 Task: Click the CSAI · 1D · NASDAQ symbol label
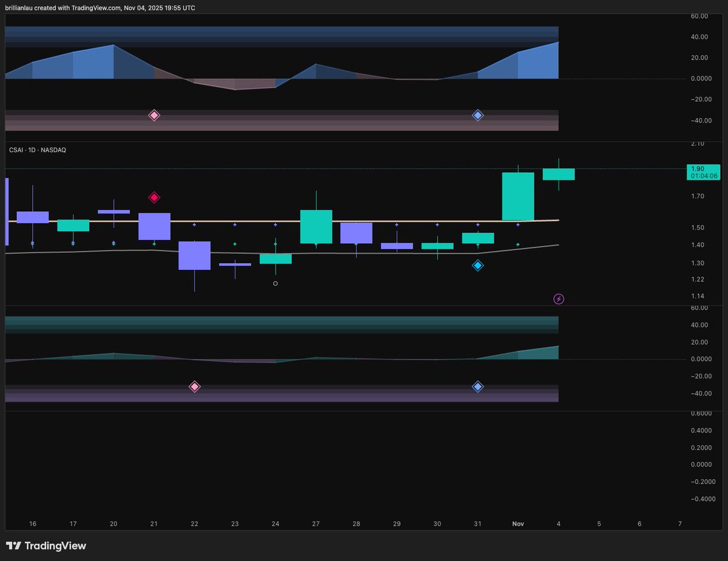(38, 149)
